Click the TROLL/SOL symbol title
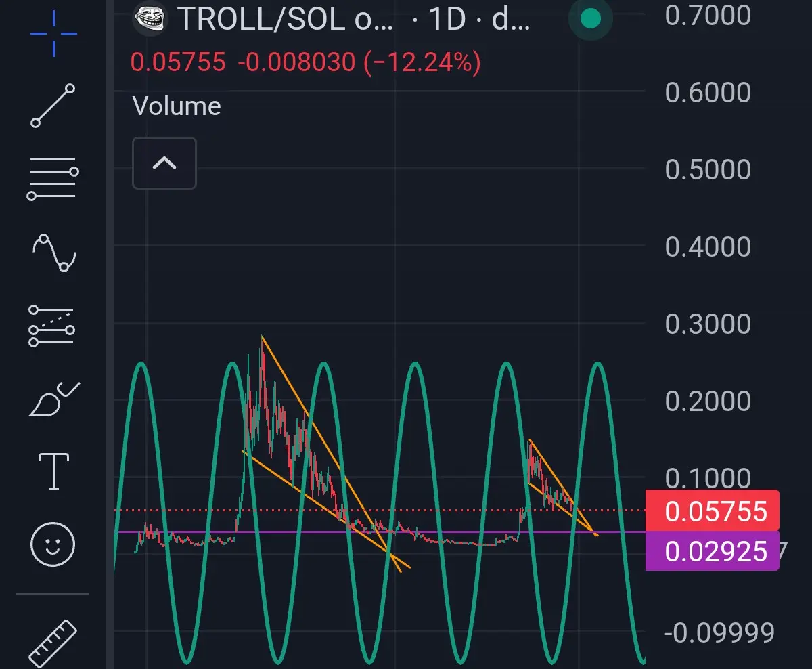The height and width of the screenshot is (669, 812). tap(285, 20)
